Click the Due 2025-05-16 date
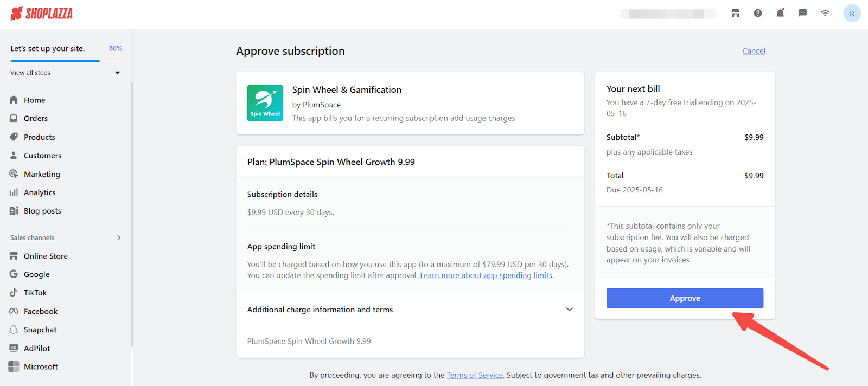 [635, 190]
